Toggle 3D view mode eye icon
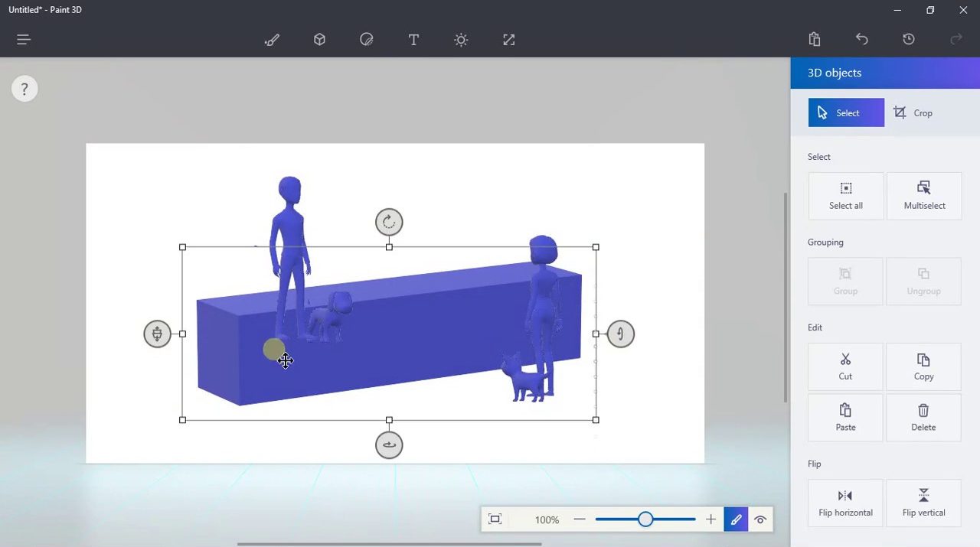Viewport: 980px width, 547px height. coord(760,520)
